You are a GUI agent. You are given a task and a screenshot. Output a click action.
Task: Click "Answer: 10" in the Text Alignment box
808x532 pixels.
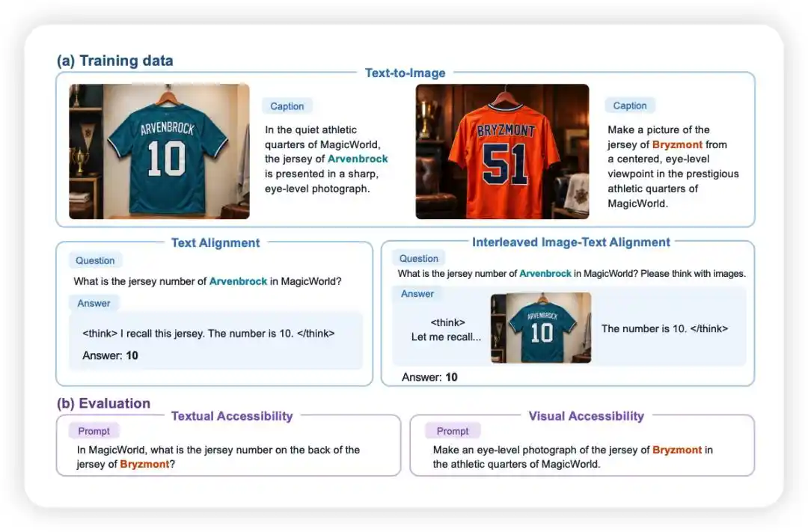coord(110,355)
